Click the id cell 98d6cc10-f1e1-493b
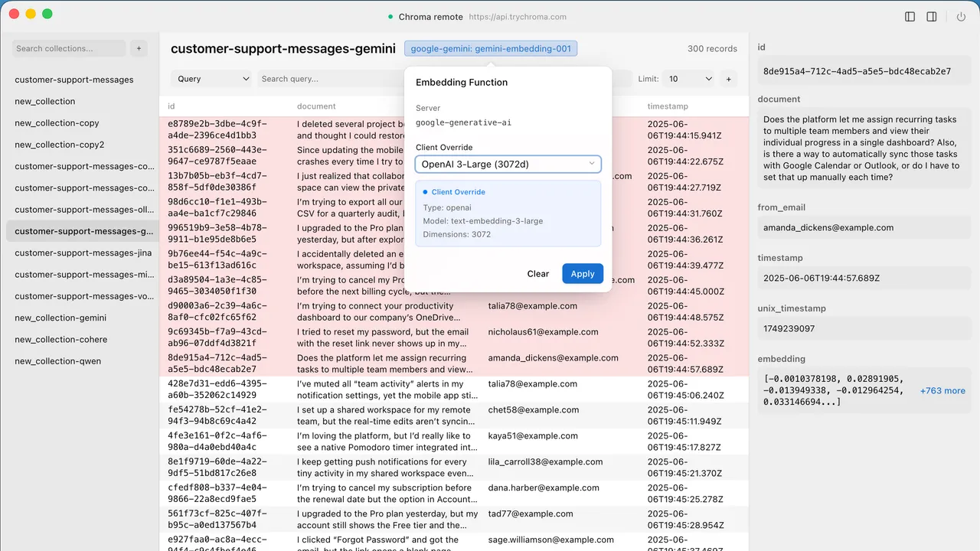The image size is (980, 551). (217, 207)
